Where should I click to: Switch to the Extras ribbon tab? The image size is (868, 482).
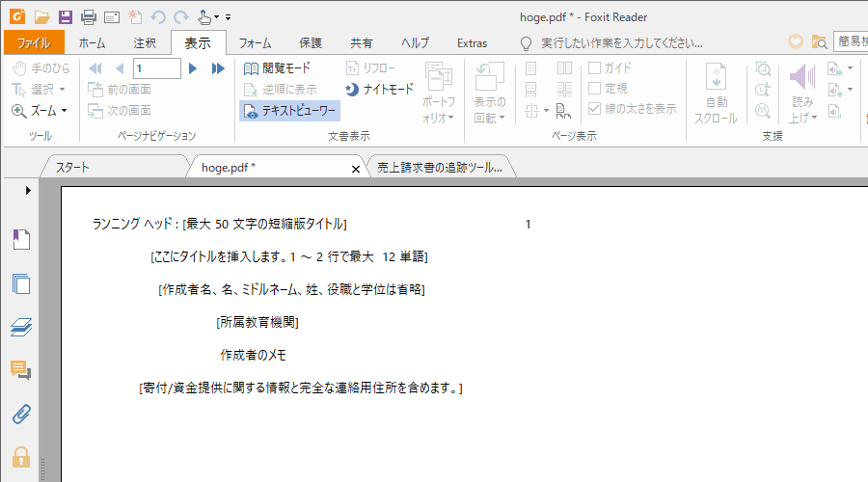[473, 42]
